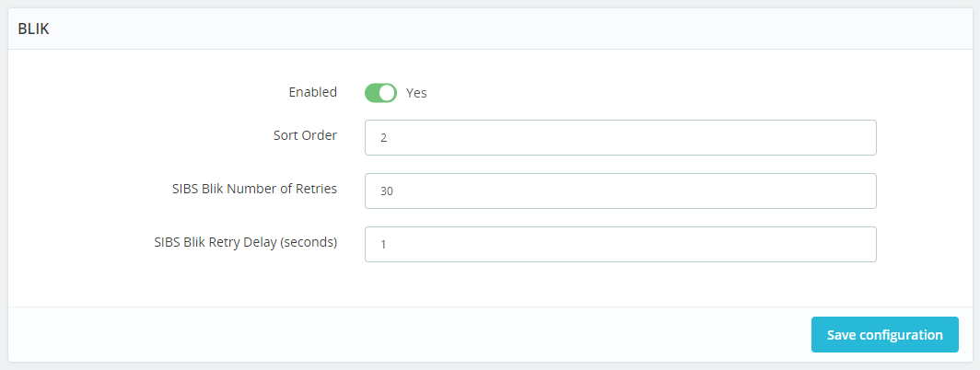This screenshot has height=370, width=980.
Task: Focus the SIBS Blik Retry Delay field
Action: pos(620,244)
